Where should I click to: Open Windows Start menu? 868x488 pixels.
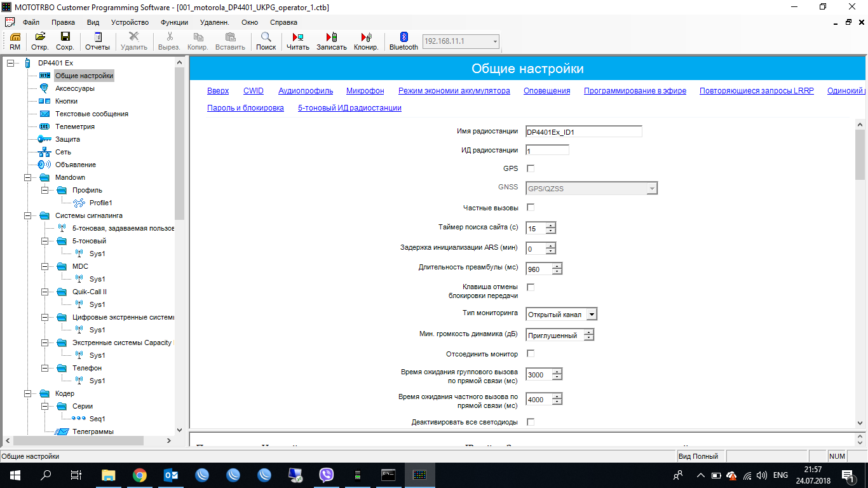pyautogui.click(x=15, y=475)
